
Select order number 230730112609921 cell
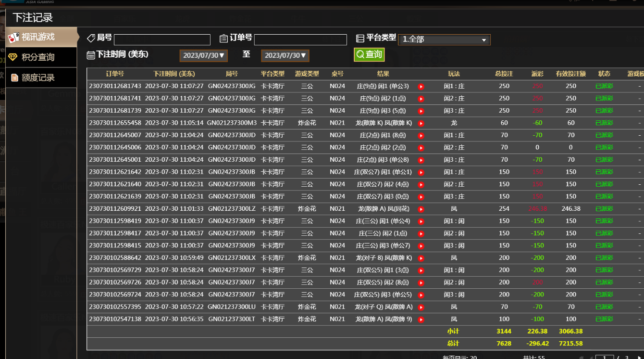tap(115, 209)
